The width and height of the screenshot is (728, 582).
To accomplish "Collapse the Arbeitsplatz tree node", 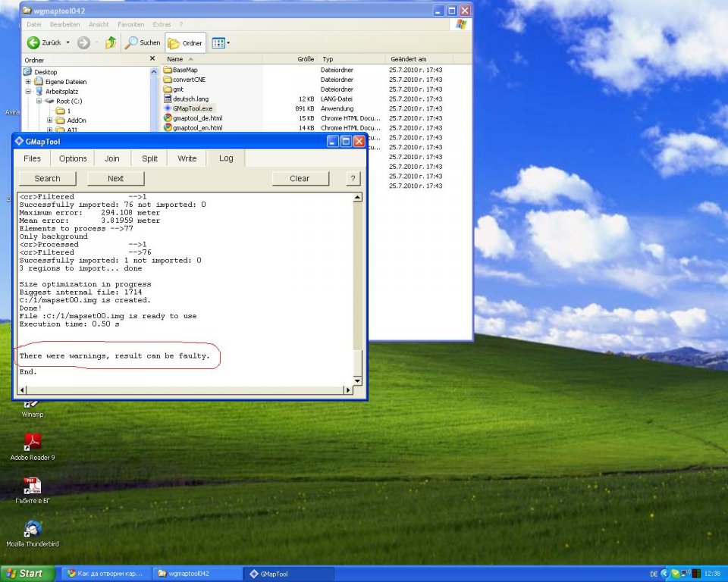I will [28, 91].
